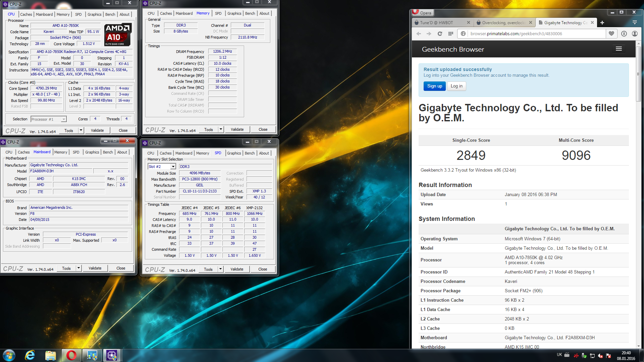Viewport: 644px width, 362px height.
Task: Open Memory tab in Mainboard CPU-Z window
Action: [x=61, y=152]
